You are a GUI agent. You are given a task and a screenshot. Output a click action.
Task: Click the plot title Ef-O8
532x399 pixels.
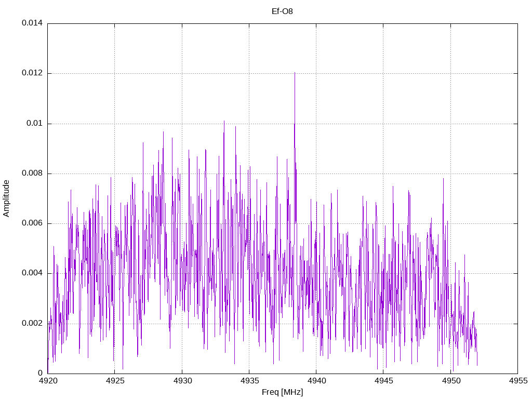(282, 11)
